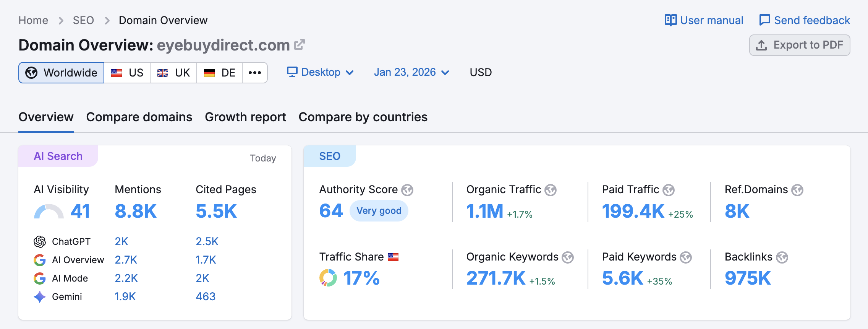Screen dimensions: 868x329
Task: Open the Paid Keywords value 5.6K
Action: point(623,278)
